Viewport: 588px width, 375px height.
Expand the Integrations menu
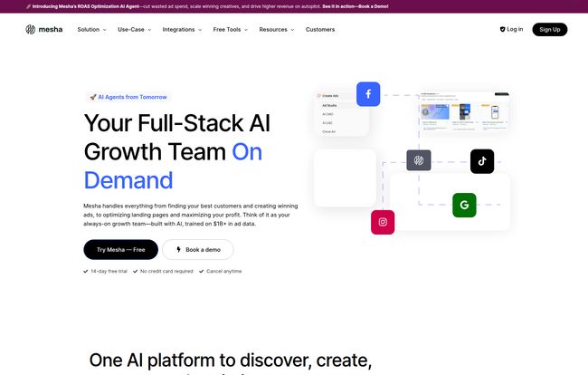click(x=182, y=29)
